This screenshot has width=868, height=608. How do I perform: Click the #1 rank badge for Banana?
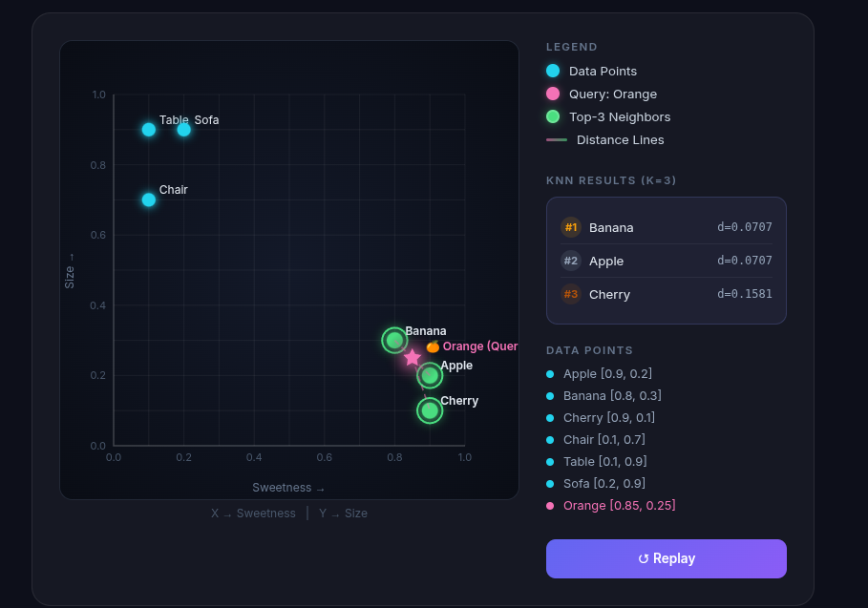pos(571,227)
